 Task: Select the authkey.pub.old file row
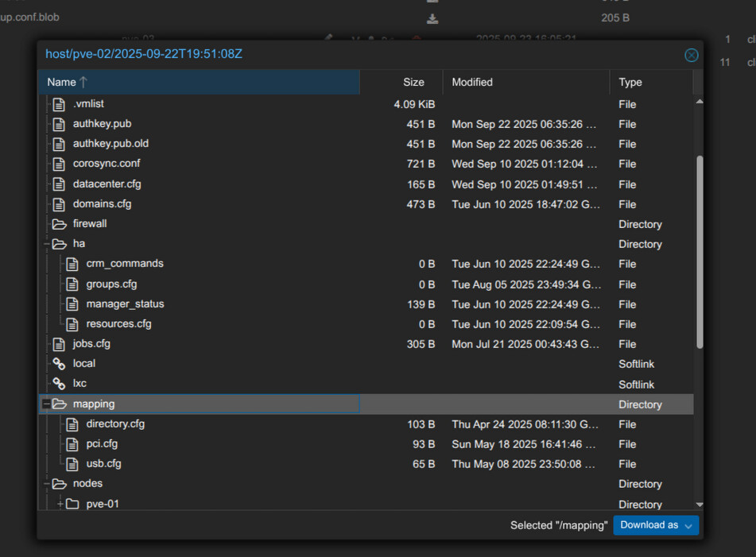pos(110,144)
